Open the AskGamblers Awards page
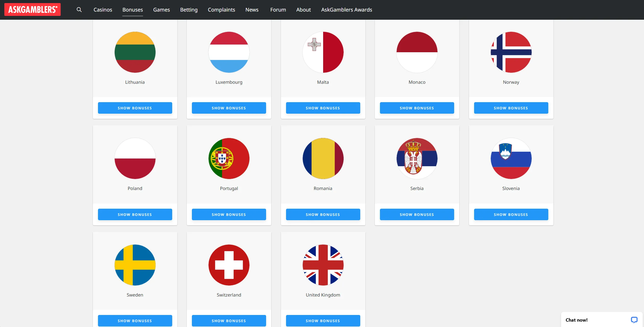Viewport: 644px width, 327px height. click(x=346, y=10)
